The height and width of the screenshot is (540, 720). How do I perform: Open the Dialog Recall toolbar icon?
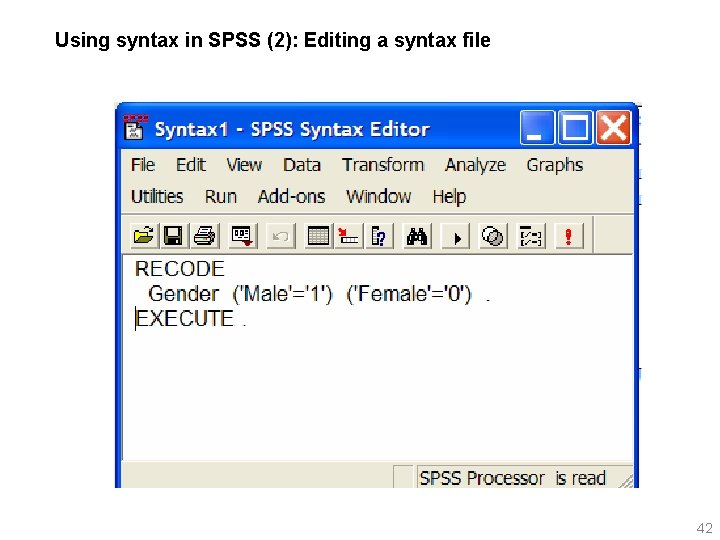(242, 236)
